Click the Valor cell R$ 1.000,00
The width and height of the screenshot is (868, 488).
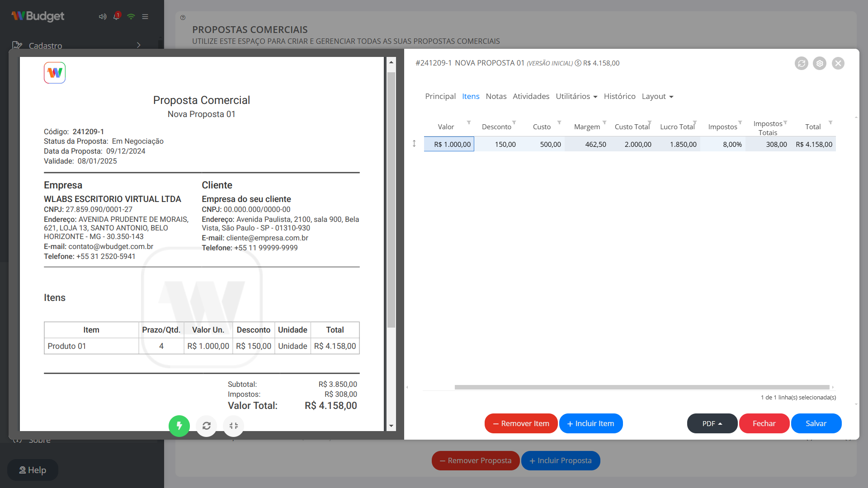point(449,144)
